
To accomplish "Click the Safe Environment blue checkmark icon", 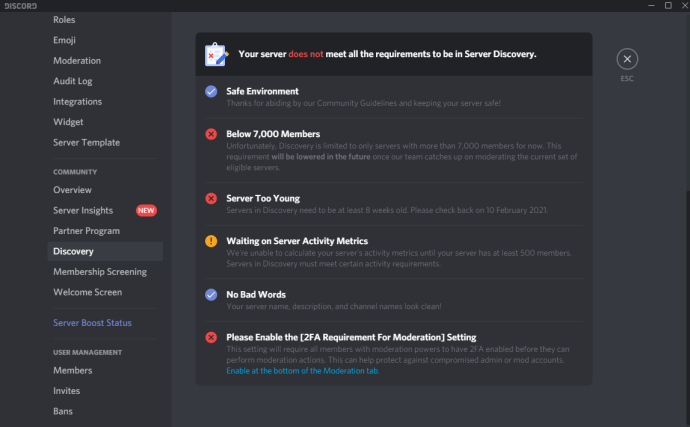I will point(211,91).
